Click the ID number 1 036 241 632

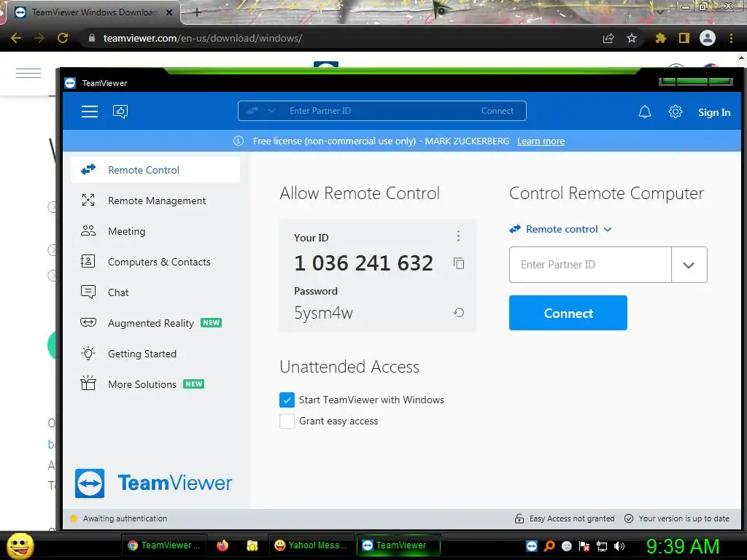coord(363,262)
